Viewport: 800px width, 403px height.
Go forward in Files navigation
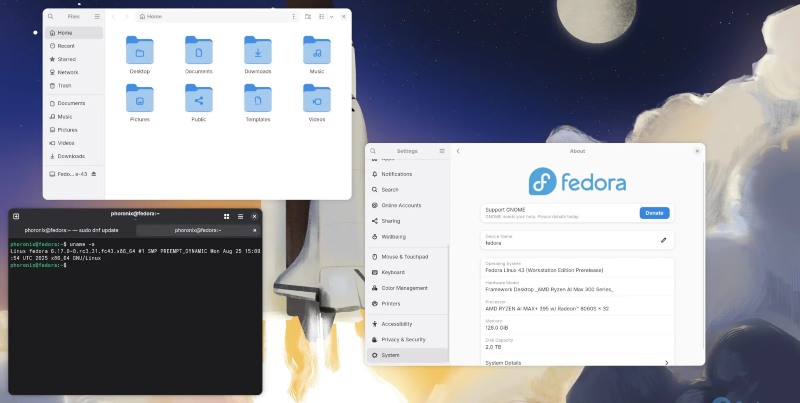(127, 16)
